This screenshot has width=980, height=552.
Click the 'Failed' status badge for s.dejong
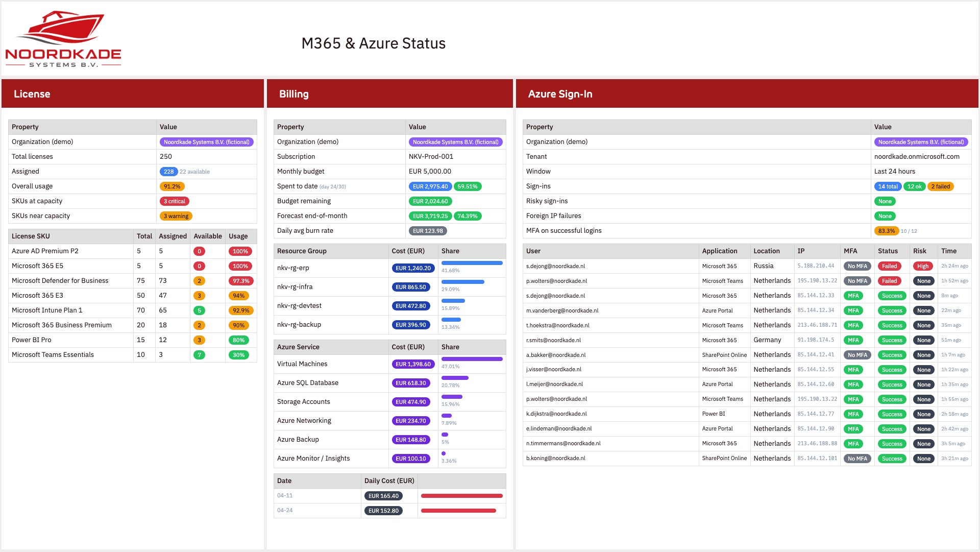pos(890,266)
